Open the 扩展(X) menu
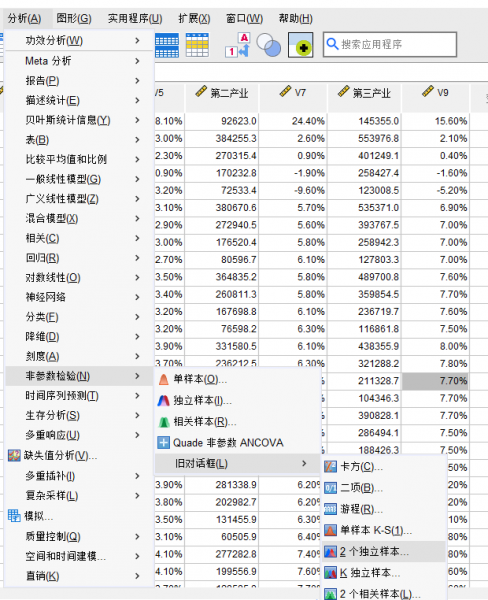Viewport: 488px width, 600px height. click(194, 18)
